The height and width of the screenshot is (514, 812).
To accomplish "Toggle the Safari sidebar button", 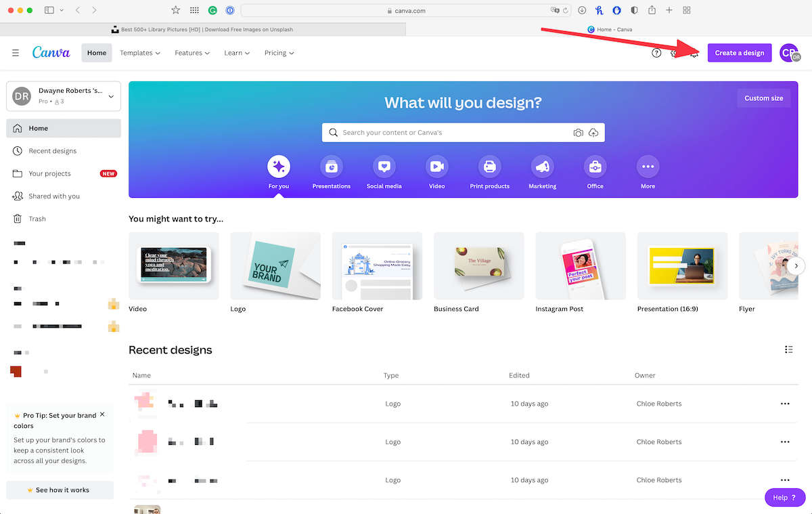I will pos(49,10).
